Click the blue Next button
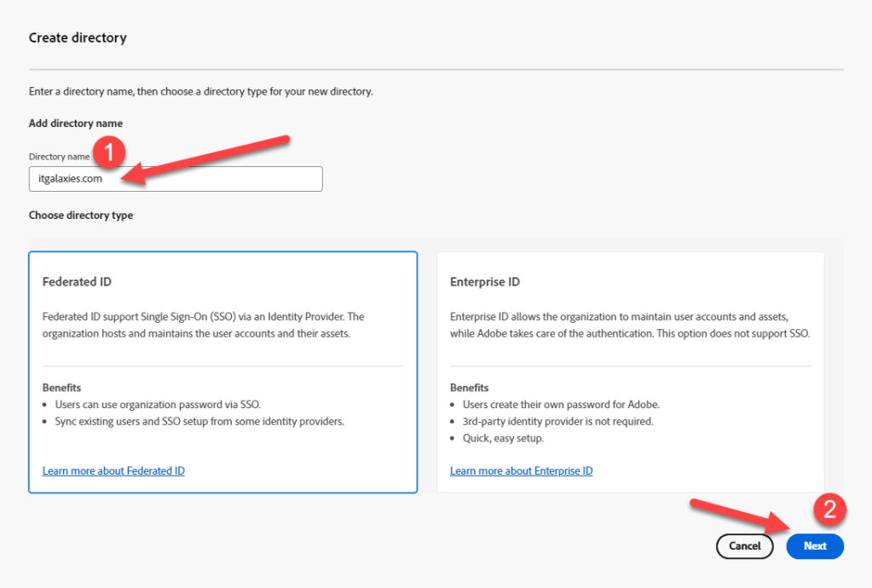Screen dimensions: 872x588 (x=814, y=546)
